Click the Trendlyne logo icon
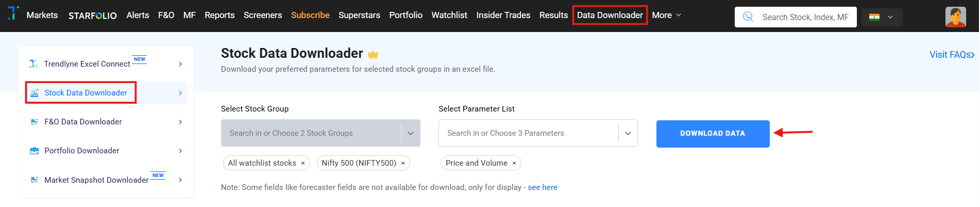Image resolution: width=980 pixels, height=207 pixels. pyautogui.click(x=13, y=13)
